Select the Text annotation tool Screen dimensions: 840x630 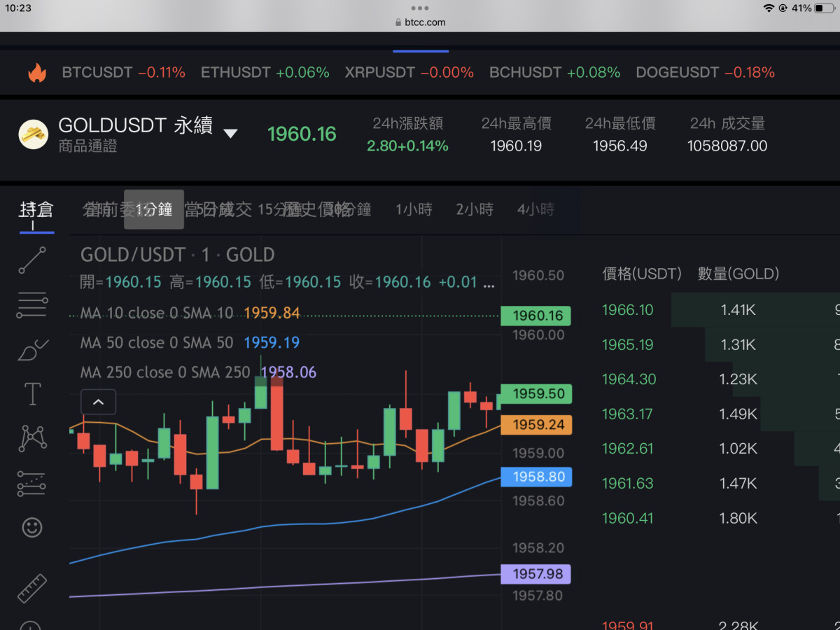32,394
